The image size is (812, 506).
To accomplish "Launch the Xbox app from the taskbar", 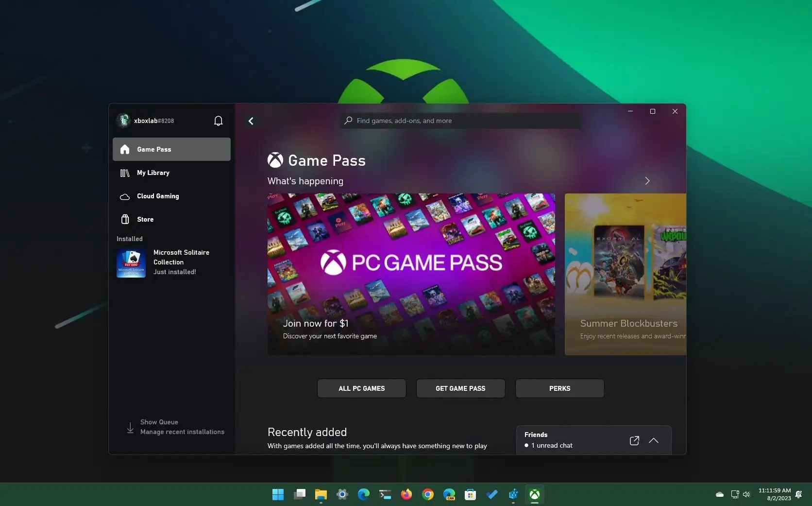I will [534, 494].
